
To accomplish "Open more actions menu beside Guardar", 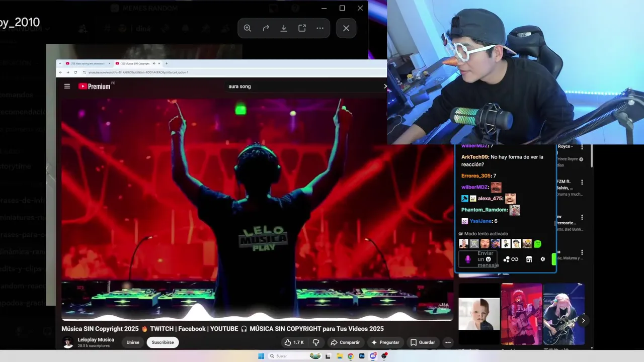I will [x=448, y=342].
